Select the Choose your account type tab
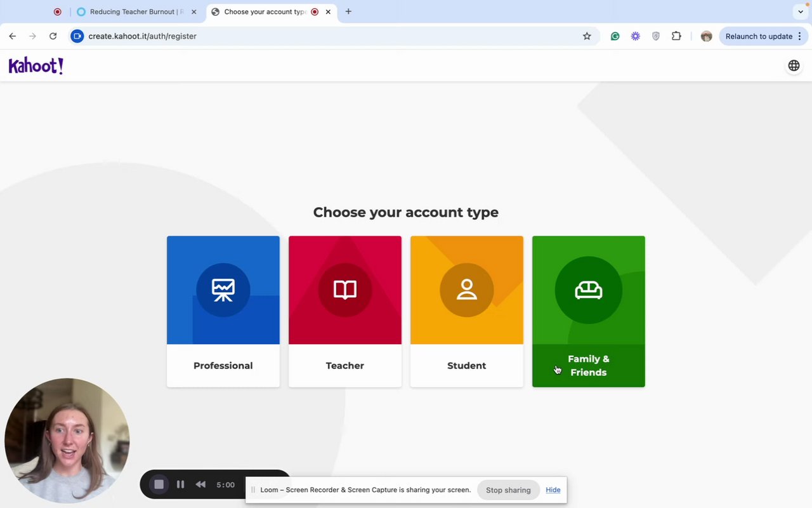Screen dimensions: 812x508 (271, 11)
